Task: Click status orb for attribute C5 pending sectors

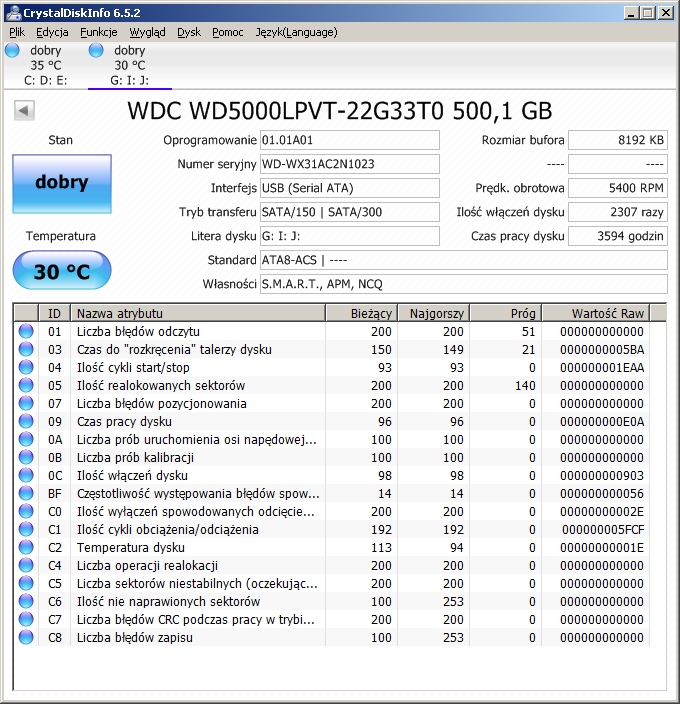Action: 26,583
